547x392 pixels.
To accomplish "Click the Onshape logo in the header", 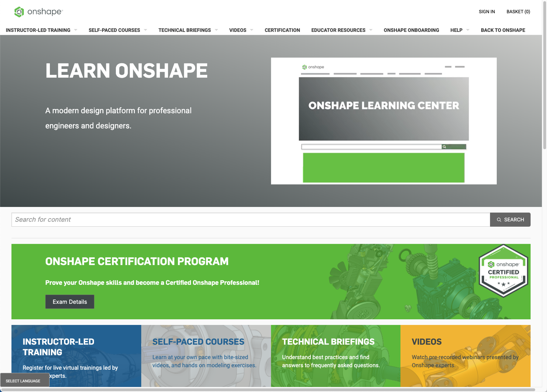I will click(x=38, y=12).
